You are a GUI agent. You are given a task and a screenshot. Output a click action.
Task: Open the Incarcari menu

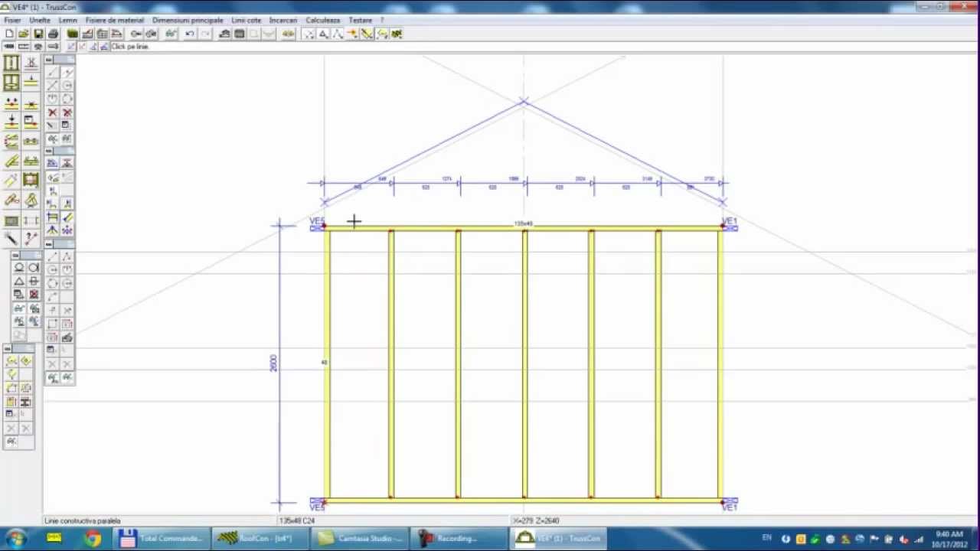[x=283, y=20]
